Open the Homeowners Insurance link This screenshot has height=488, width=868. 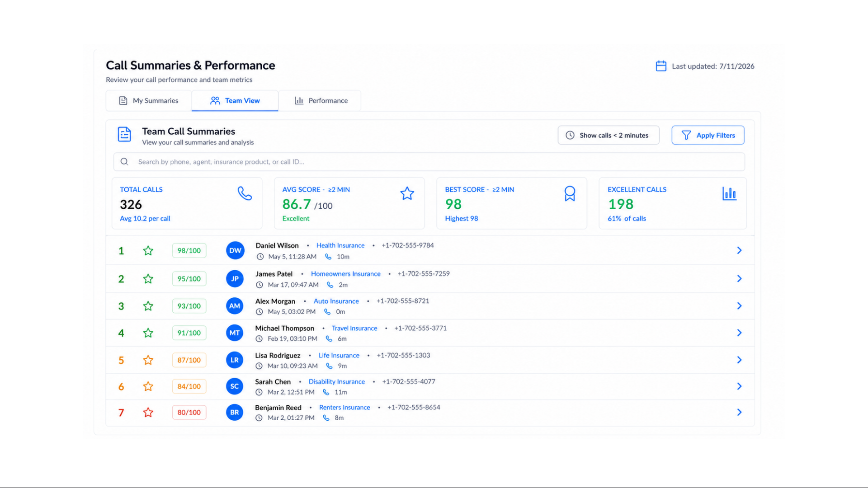346,274
